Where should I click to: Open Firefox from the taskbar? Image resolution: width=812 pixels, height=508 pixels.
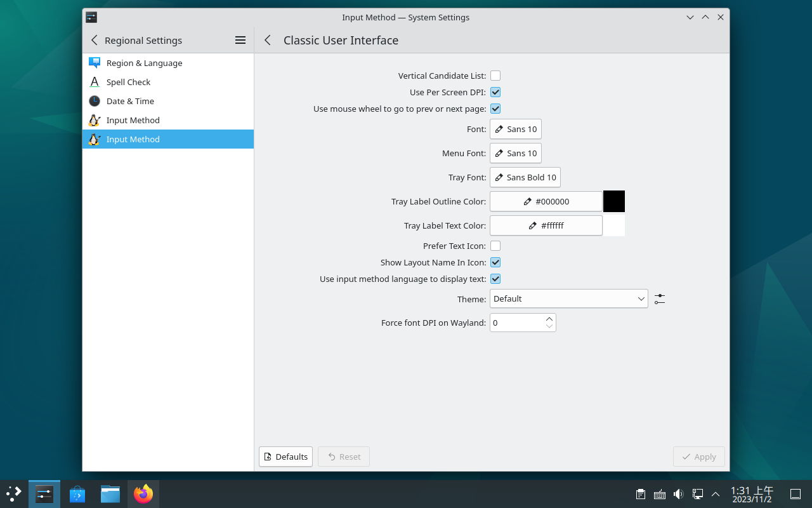143,493
